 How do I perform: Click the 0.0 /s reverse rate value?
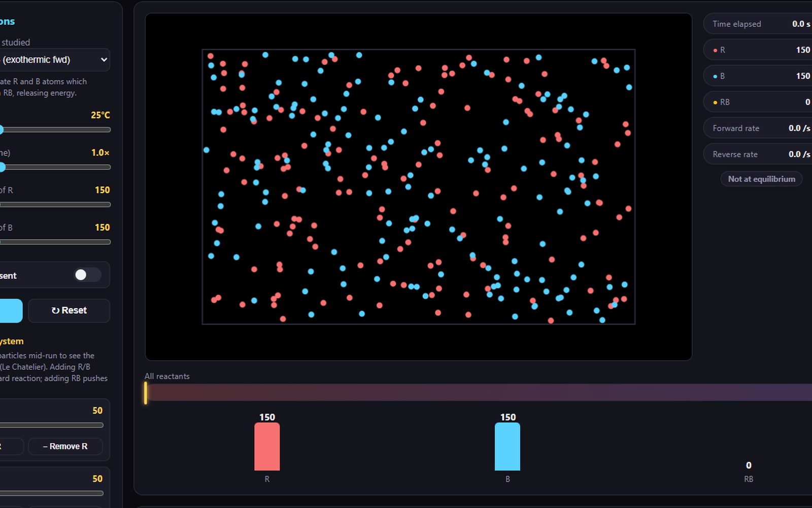click(799, 154)
